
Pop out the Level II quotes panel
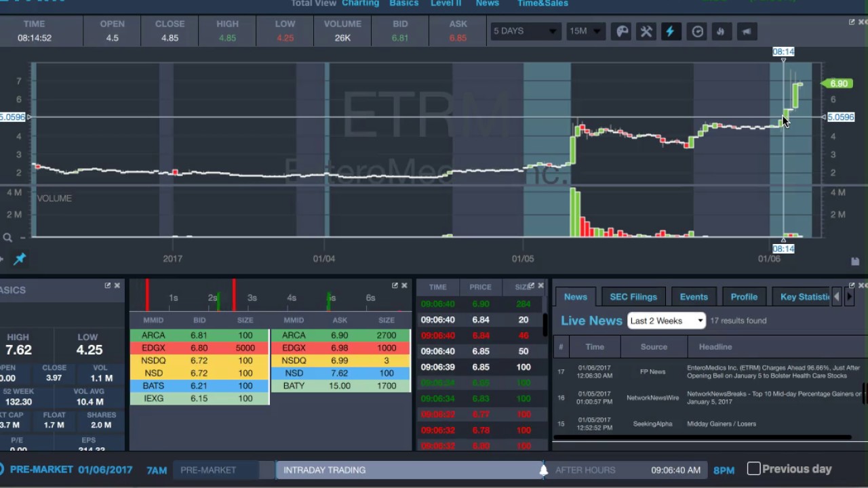(395, 285)
